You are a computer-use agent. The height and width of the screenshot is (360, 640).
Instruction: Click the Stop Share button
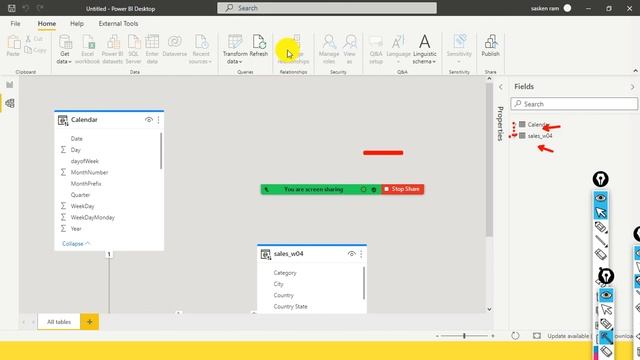click(x=402, y=189)
